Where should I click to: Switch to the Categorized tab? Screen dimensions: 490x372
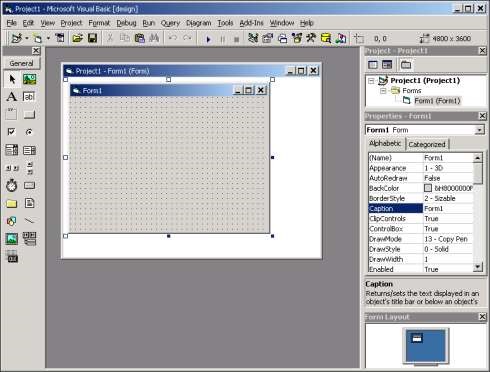[427, 144]
